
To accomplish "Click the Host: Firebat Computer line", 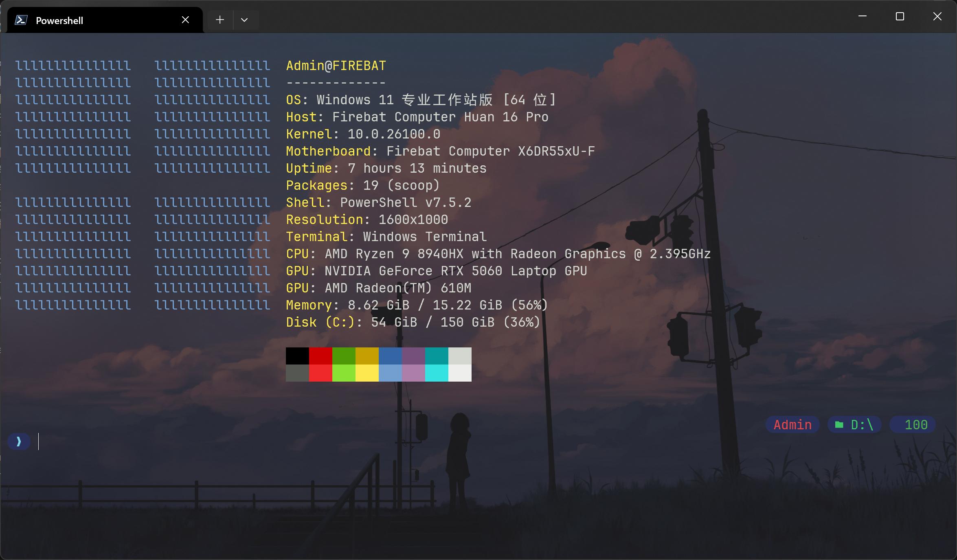I will point(417,117).
